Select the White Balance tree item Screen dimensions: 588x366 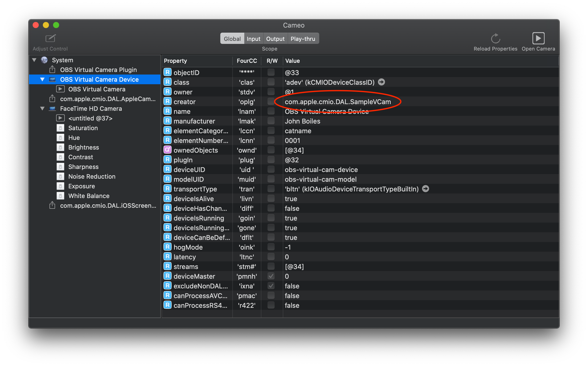(x=95, y=196)
